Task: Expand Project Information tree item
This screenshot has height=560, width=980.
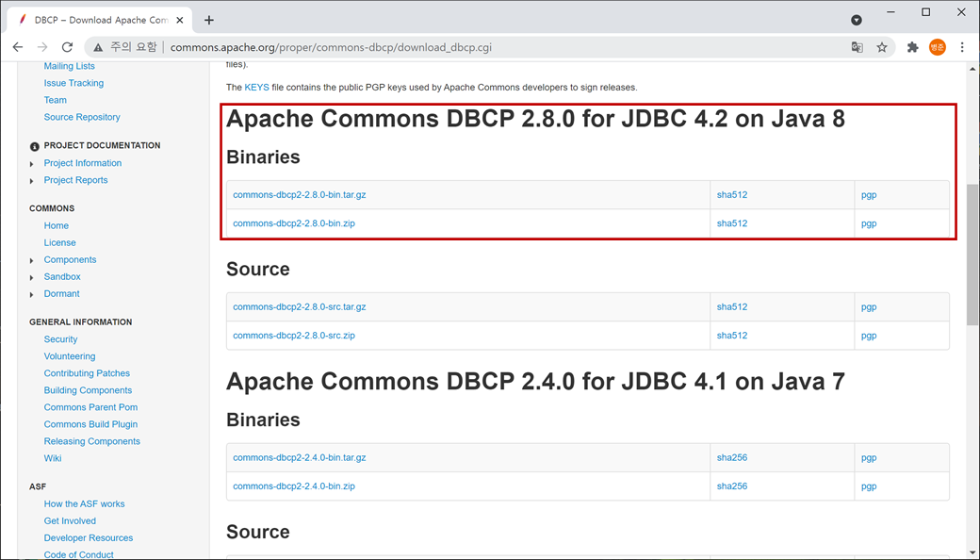Action: coord(32,164)
